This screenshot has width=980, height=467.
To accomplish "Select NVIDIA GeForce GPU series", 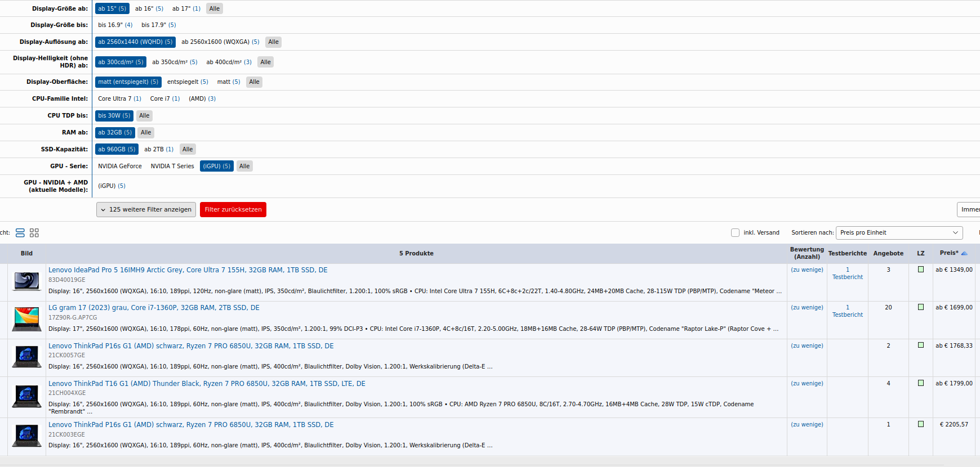I will tap(120, 166).
